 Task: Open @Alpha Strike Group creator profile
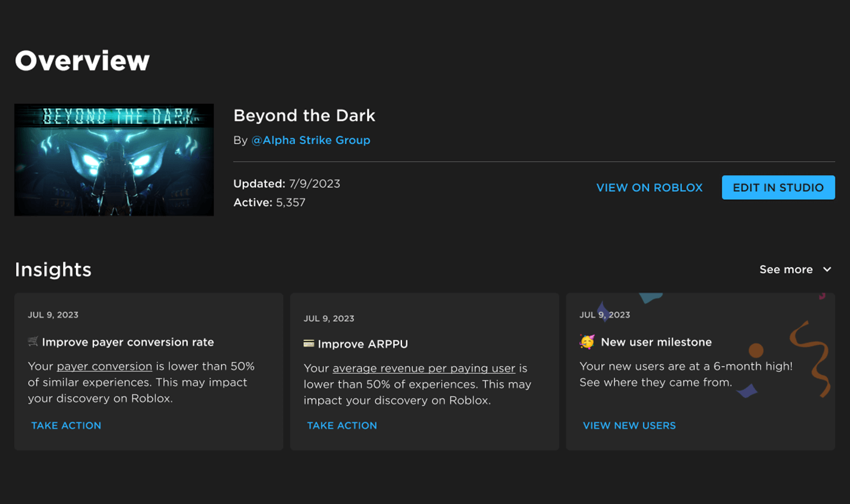pos(311,140)
